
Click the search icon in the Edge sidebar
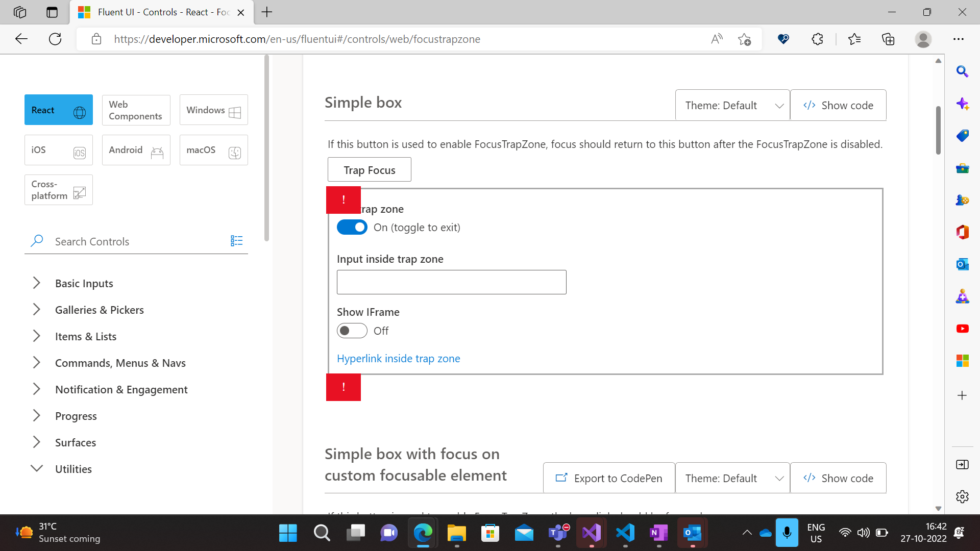click(x=963, y=71)
